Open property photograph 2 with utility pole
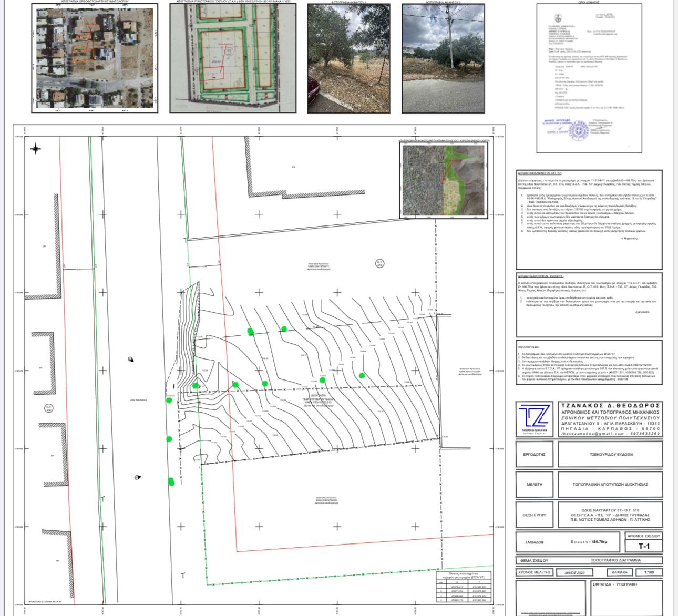 click(x=443, y=58)
